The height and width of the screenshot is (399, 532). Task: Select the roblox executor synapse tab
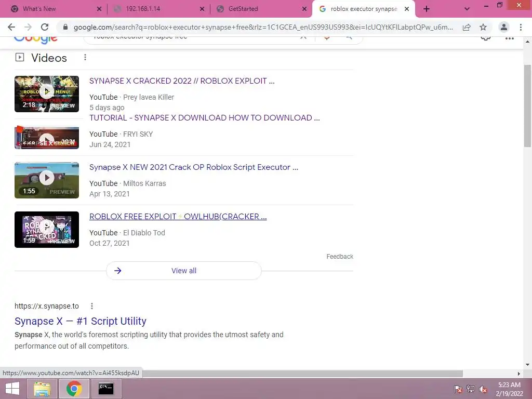(364, 9)
